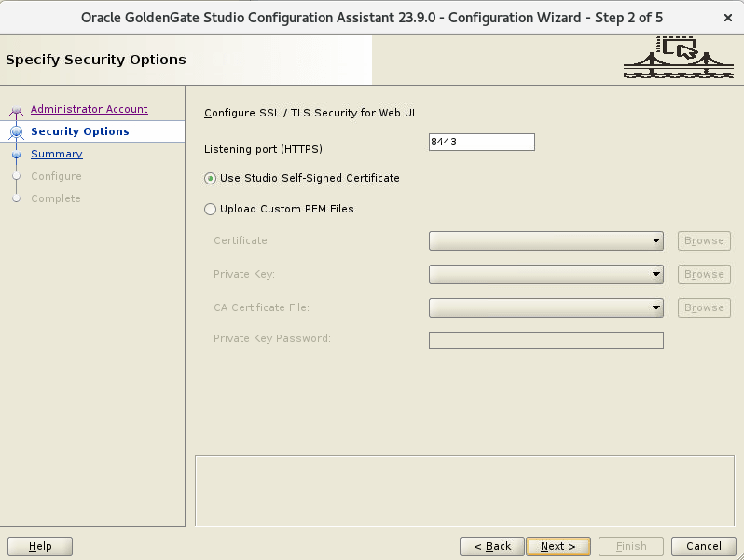The width and height of the screenshot is (744, 560).
Task: Click the Listening port (HTTPS) label
Action: [263, 149]
